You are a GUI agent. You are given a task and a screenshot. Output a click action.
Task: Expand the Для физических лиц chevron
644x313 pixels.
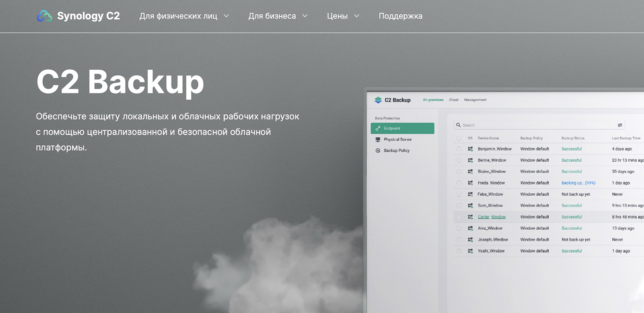226,16
